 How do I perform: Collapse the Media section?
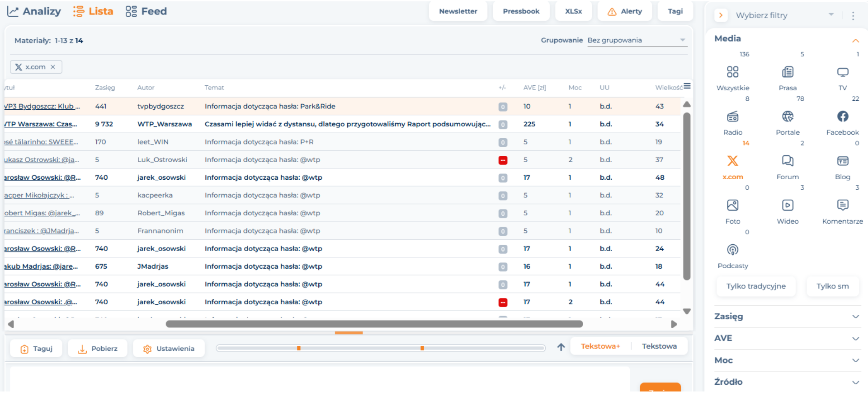click(855, 41)
